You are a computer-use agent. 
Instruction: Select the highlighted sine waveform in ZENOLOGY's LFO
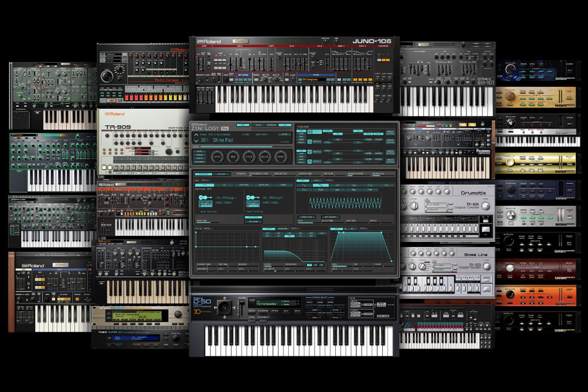[320, 185]
